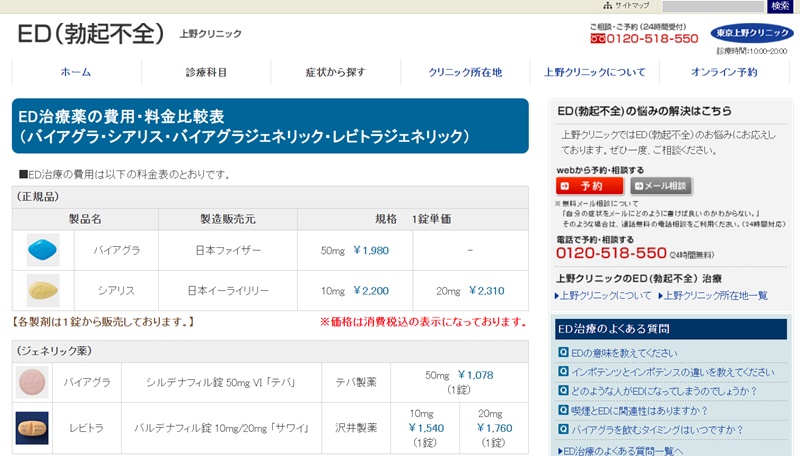Viewport: 800px width, 456px height.
Task: Click the 東京上野クリニック logo
Action: [751, 33]
